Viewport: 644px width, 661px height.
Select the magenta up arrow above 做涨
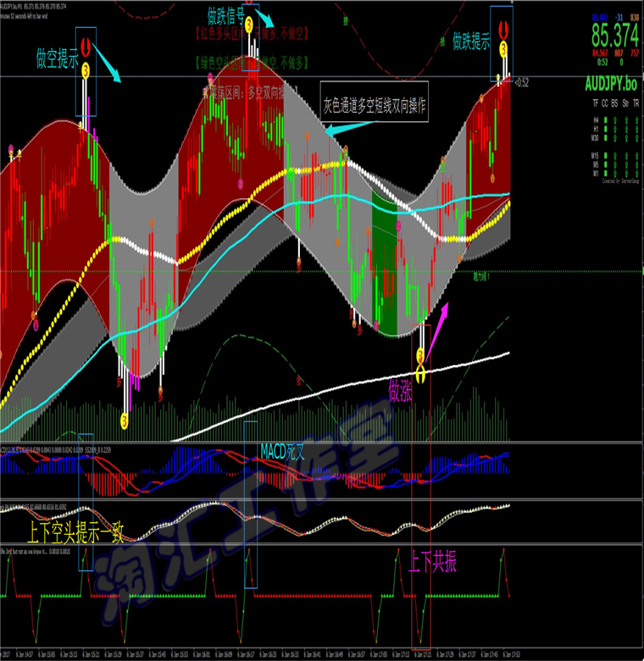coord(437,331)
